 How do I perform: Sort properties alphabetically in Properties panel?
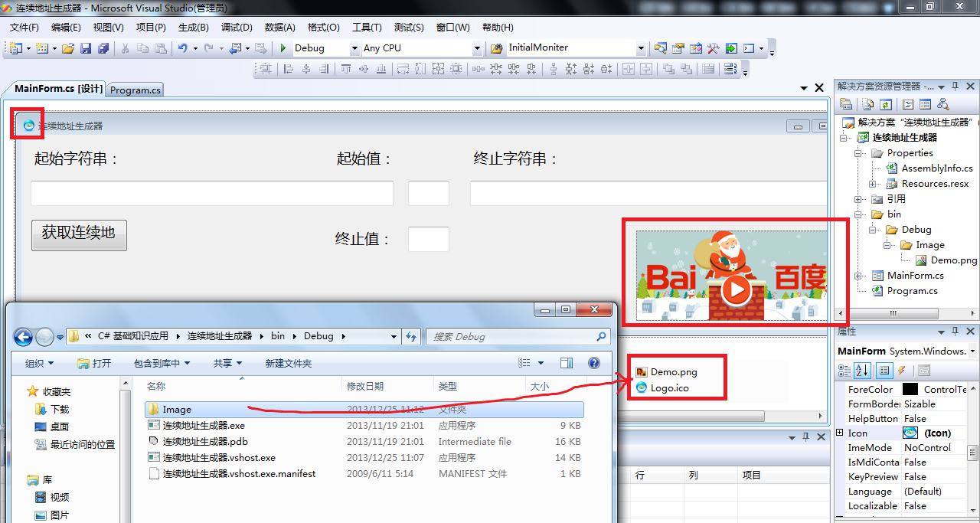862,371
